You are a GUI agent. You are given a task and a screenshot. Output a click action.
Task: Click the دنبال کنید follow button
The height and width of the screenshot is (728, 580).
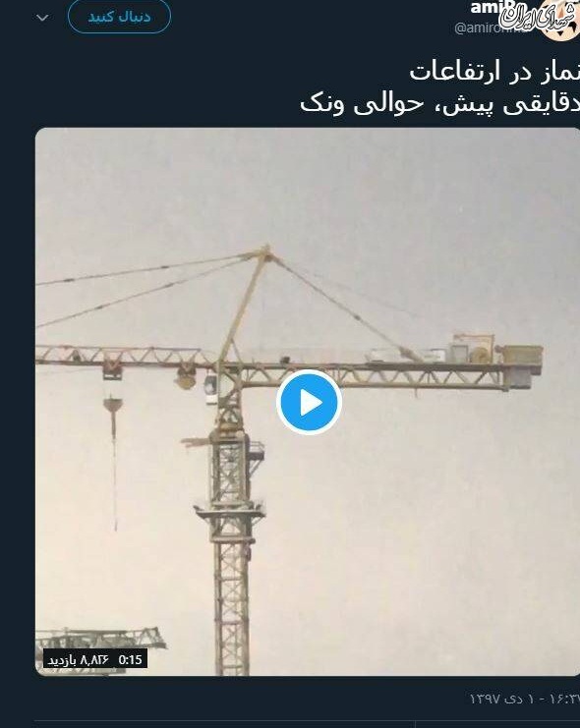(119, 17)
